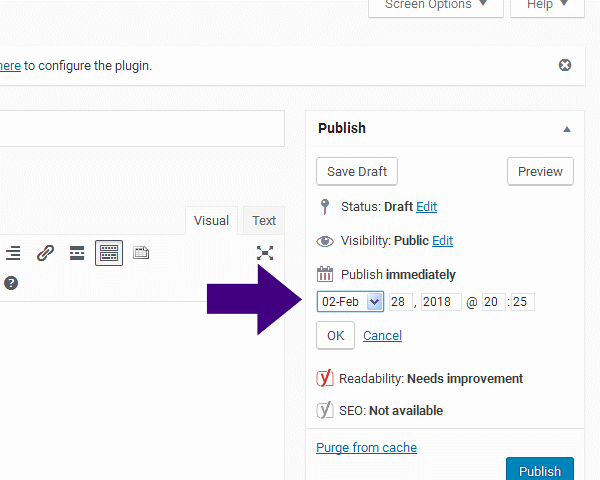Click OK to confirm the publish date
The height and width of the screenshot is (480, 600).
335,336
